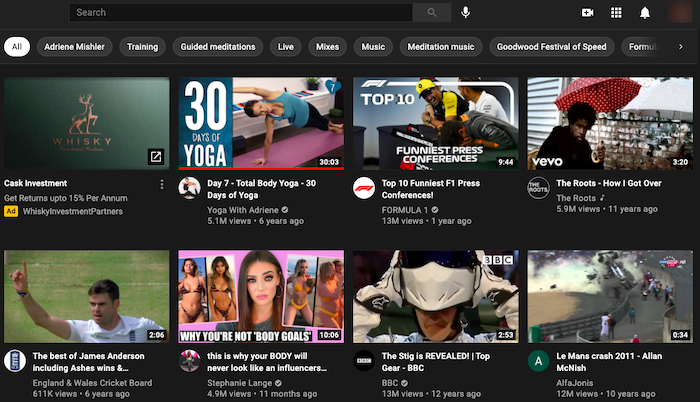This screenshot has width=700, height=402.
Task: Open The best of James Anderson title
Action: coord(88,362)
